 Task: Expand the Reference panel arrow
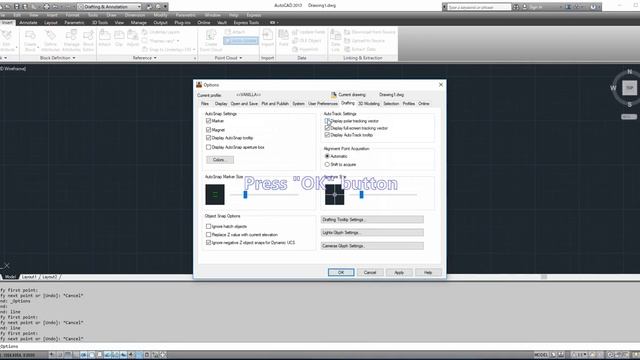[x=155, y=58]
